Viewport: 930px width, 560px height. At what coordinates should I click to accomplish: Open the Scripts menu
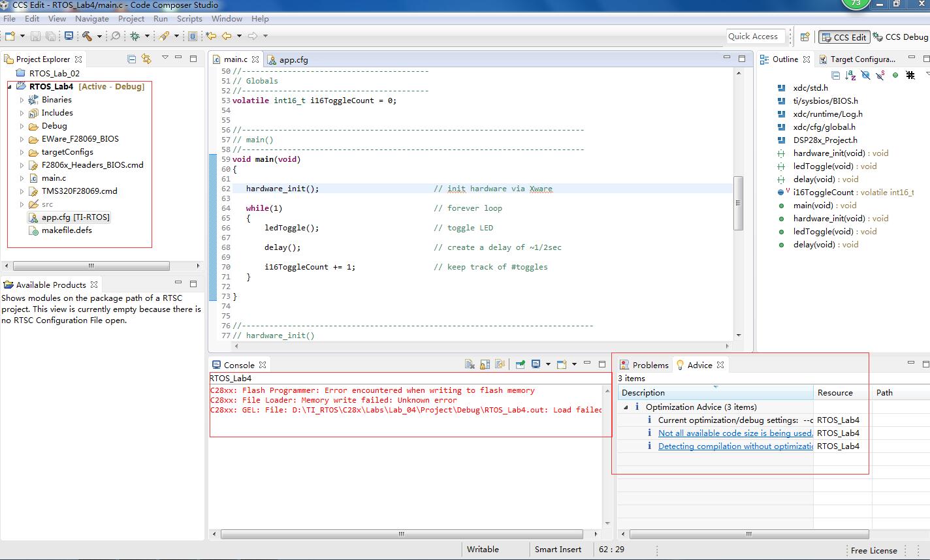[x=189, y=19]
